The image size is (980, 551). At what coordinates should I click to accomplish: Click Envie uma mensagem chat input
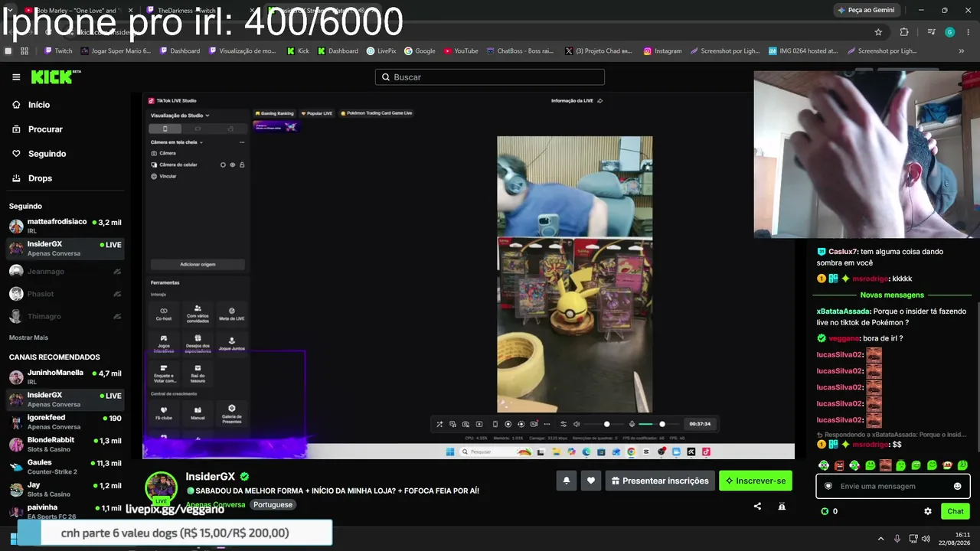893,486
